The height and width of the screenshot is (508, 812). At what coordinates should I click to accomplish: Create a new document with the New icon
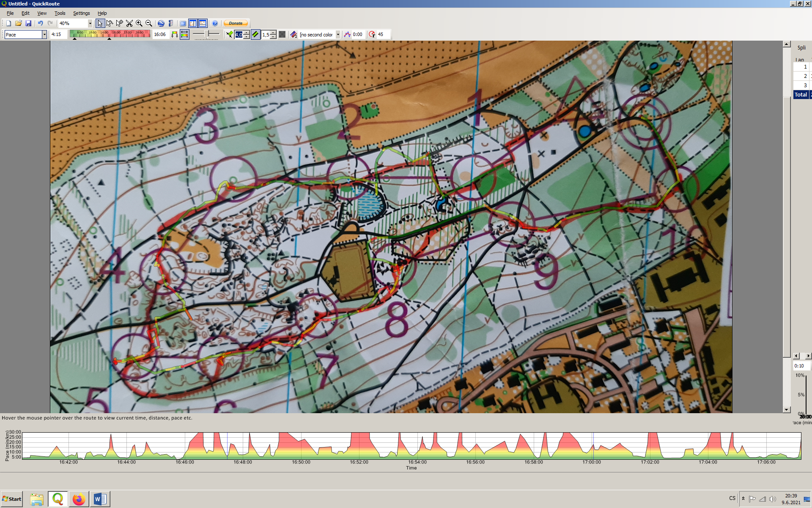[8, 23]
